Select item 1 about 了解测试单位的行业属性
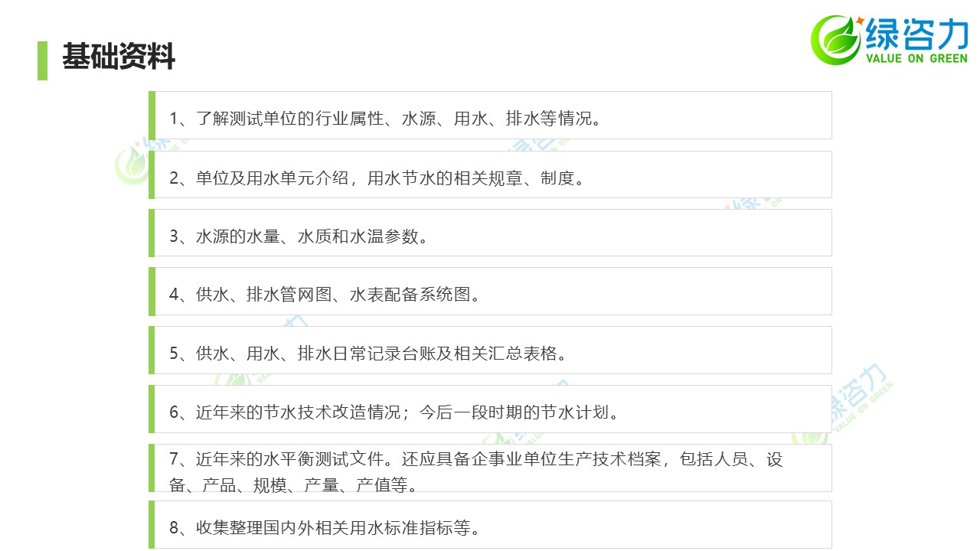Screen dimensions: 980x551 tap(490, 116)
